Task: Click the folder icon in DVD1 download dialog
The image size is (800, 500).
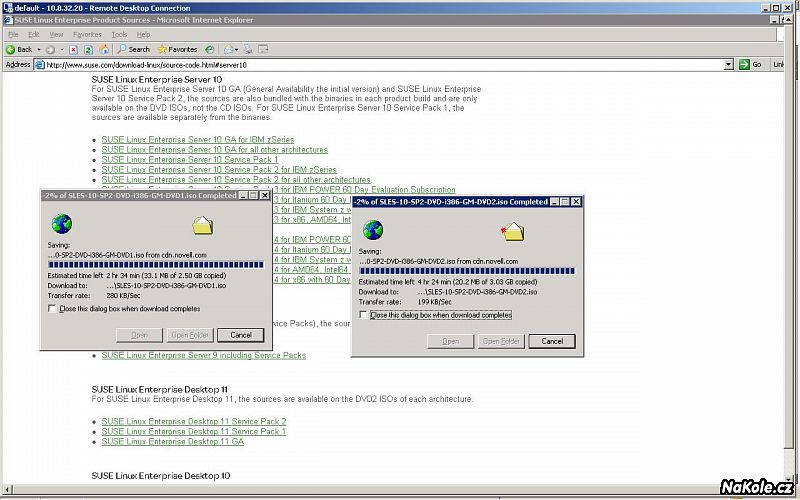Action: 203,224
